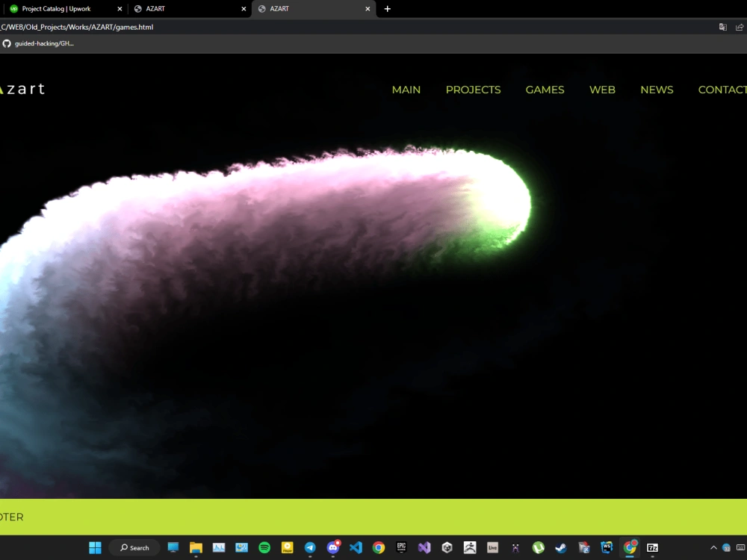Open File Explorer from taskbar

point(196,547)
